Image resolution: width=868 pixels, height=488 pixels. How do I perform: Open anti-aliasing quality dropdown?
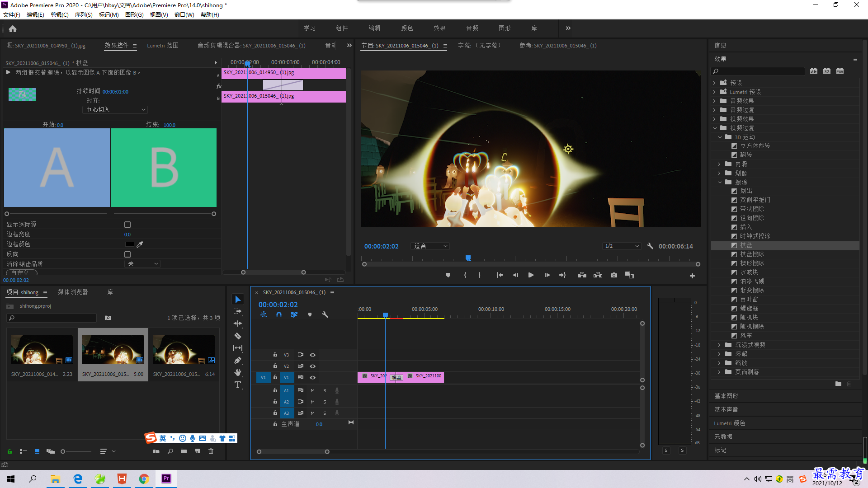(x=142, y=264)
